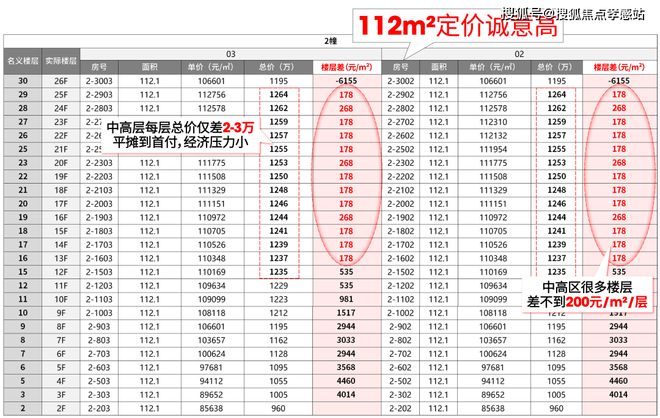This screenshot has height=418, width=660.
Task: Select actual floor cell 20F
Action: click(61, 163)
